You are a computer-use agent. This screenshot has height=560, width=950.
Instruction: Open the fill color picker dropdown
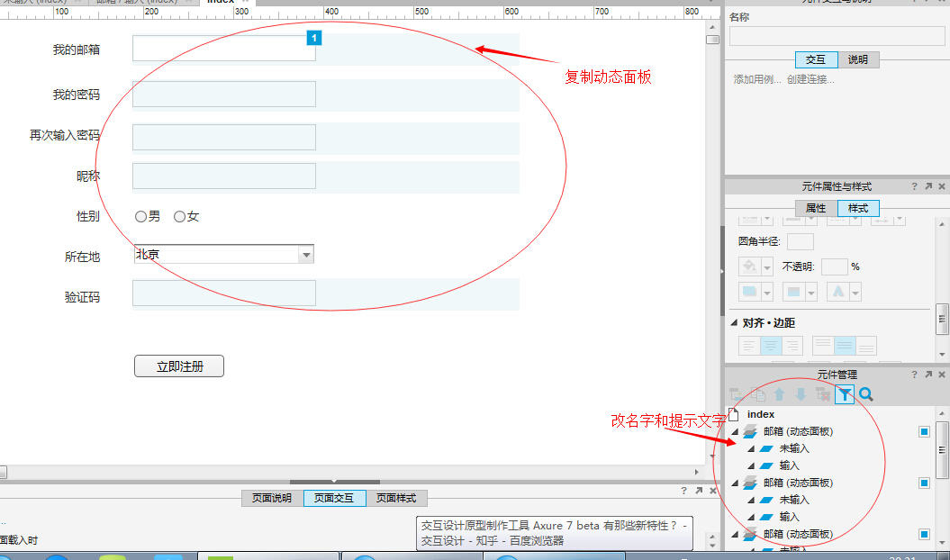[767, 267]
